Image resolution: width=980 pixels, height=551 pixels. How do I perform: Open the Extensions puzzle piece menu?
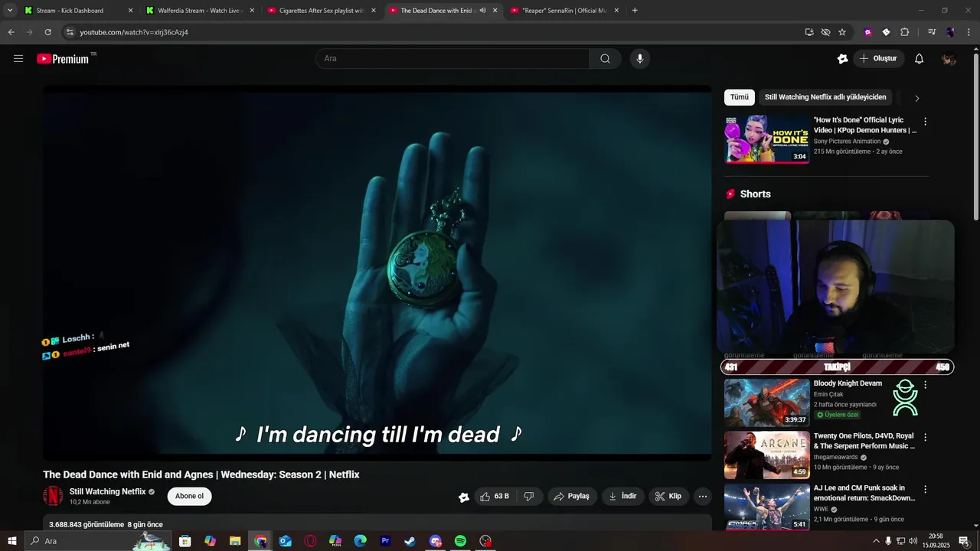click(905, 32)
